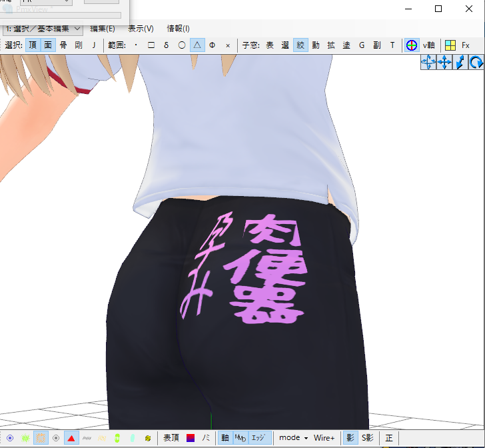Toggle the 影 shadow display
The image size is (485, 448).
pos(350,438)
